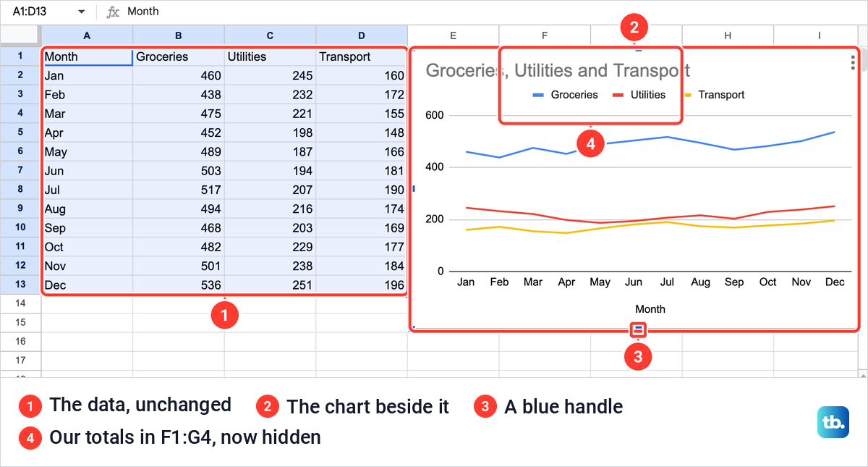Viewport: 868px width, 467px height.
Task: Select column C header
Action: point(270,35)
